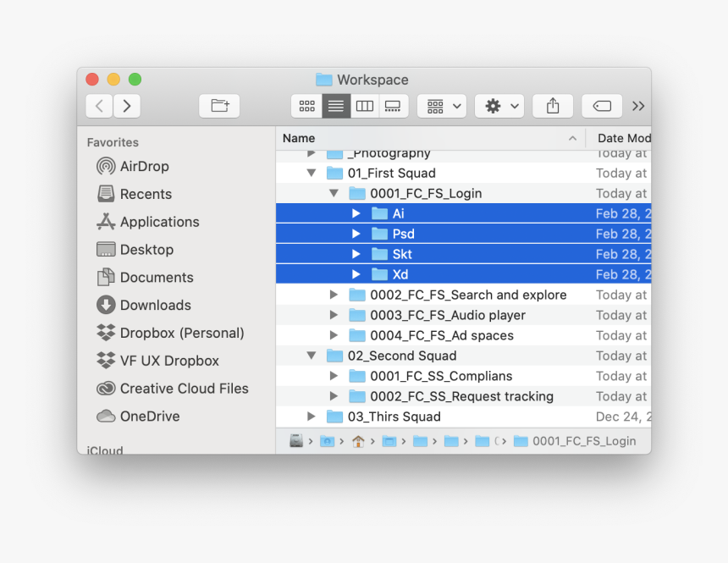Open AirDrop in the sidebar
Image resolution: width=728 pixels, height=563 pixels.
point(133,166)
